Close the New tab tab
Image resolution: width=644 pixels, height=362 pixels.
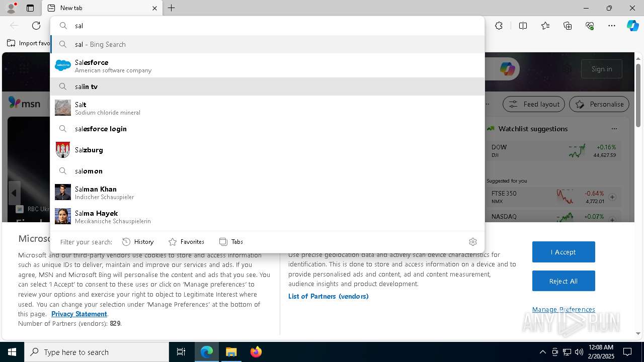coord(154,8)
